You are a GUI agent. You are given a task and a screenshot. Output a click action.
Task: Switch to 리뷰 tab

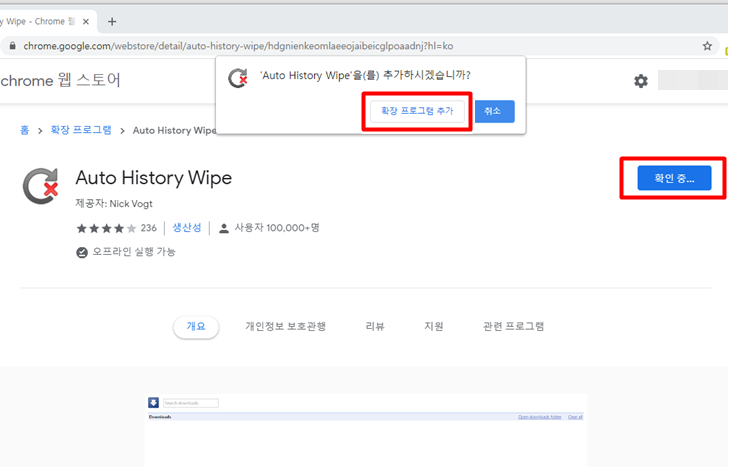pos(375,327)
